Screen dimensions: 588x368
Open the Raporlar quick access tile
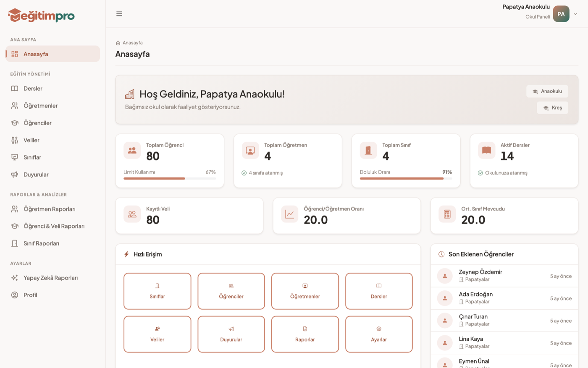305,334
